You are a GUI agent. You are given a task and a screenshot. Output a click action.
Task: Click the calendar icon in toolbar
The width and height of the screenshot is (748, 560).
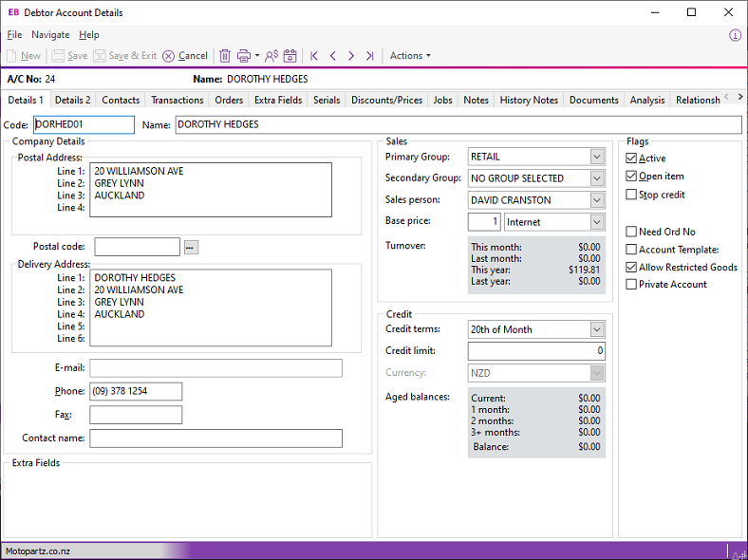(x=290, y=56)
